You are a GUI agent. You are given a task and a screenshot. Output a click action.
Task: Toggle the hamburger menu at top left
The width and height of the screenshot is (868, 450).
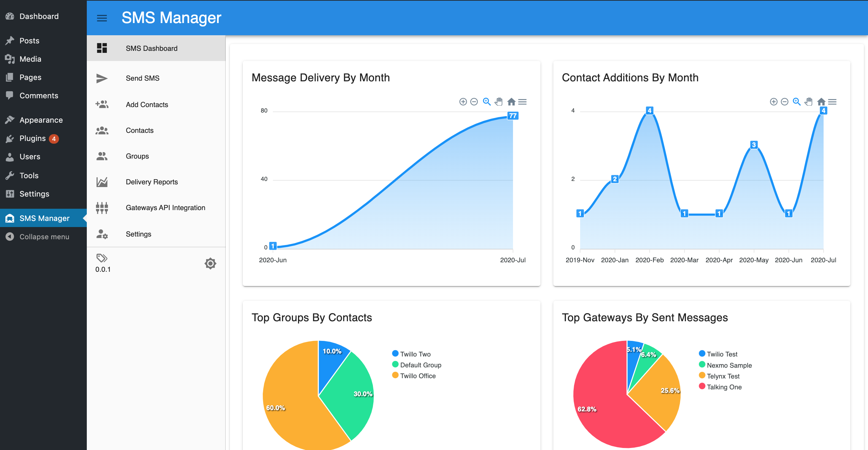click(x=102, y=18)
